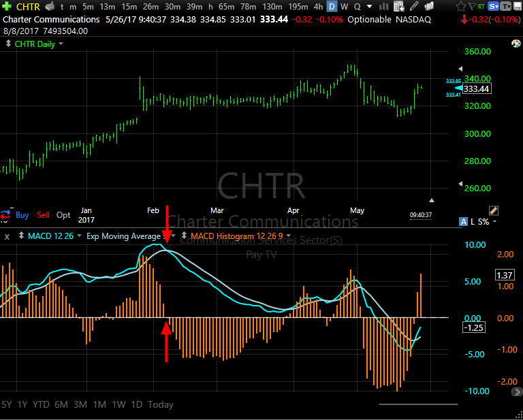The height and width of the screenshot is (420, 523).
Task: Click the gray T badge icon
Action: pos(506,6)
